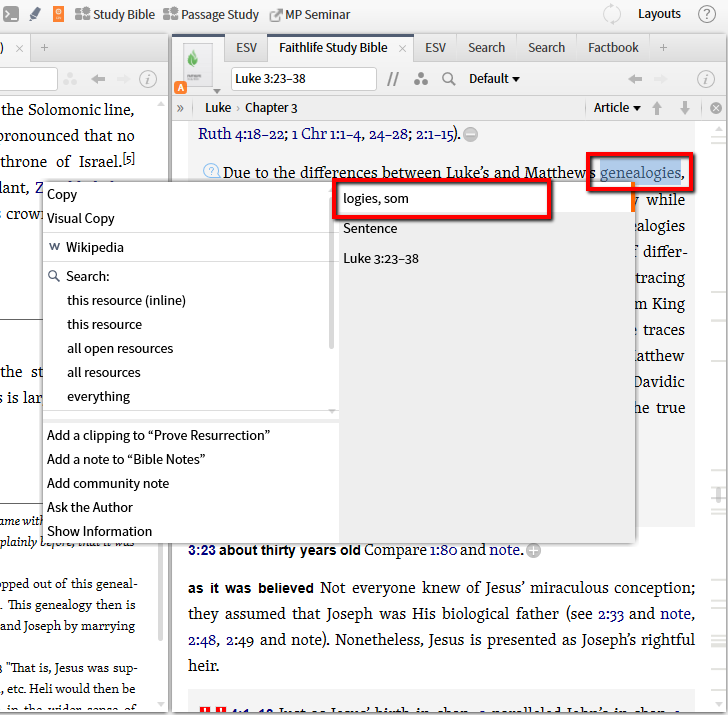Expand the Default link set dropdown

coord(494,79)
